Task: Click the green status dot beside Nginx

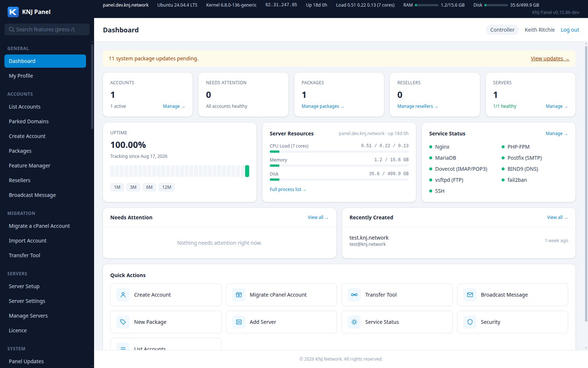Action: pyautogui.click(x=431, y=147)
